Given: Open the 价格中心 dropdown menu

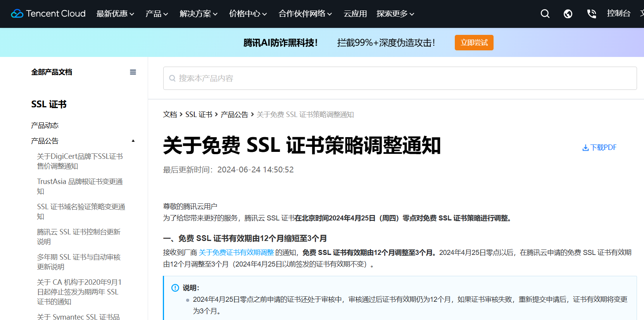Looking at the screenshot, I should pyautogui.click(x=248, y=14).
